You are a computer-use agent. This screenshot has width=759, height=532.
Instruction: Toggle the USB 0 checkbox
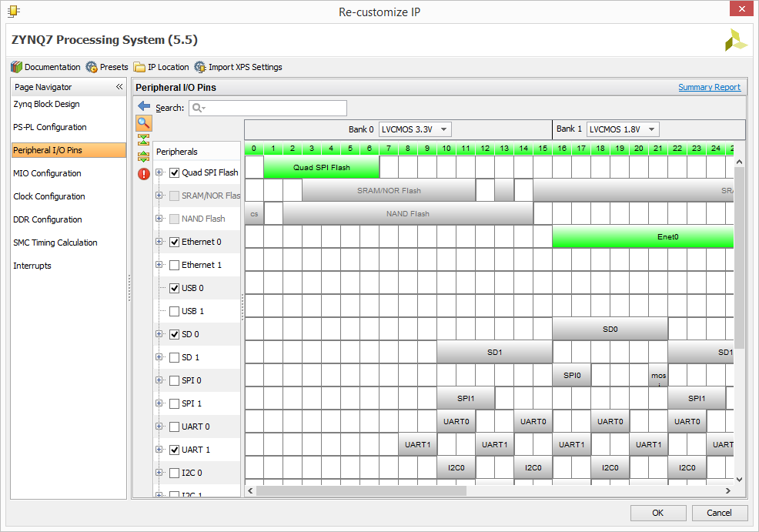(x=174, y=289)
